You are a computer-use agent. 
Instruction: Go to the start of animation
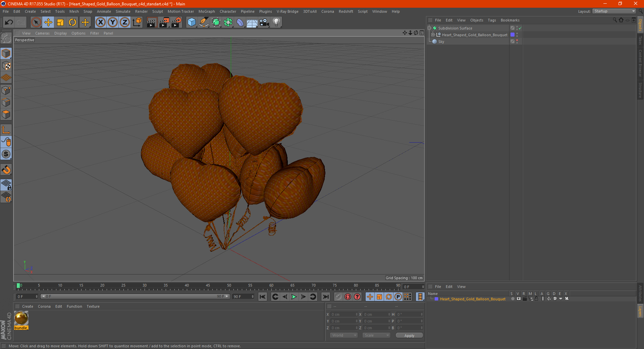[x=263, y=297]
